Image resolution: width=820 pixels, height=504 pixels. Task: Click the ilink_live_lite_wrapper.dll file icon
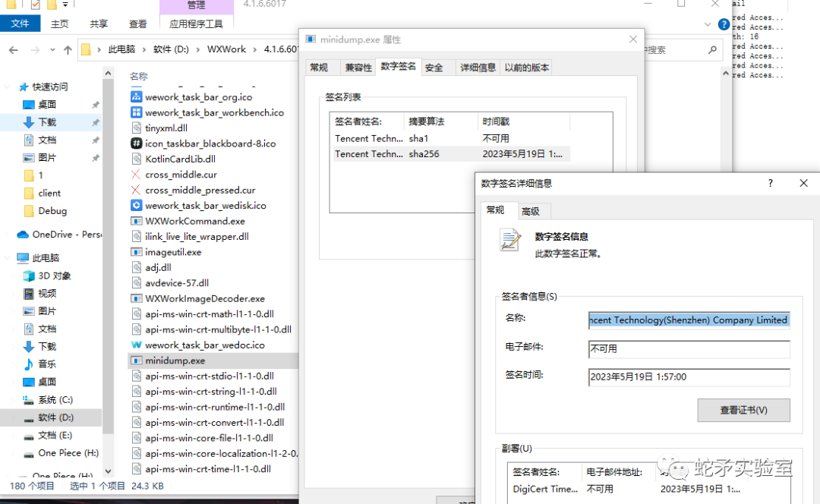[136, 237]
